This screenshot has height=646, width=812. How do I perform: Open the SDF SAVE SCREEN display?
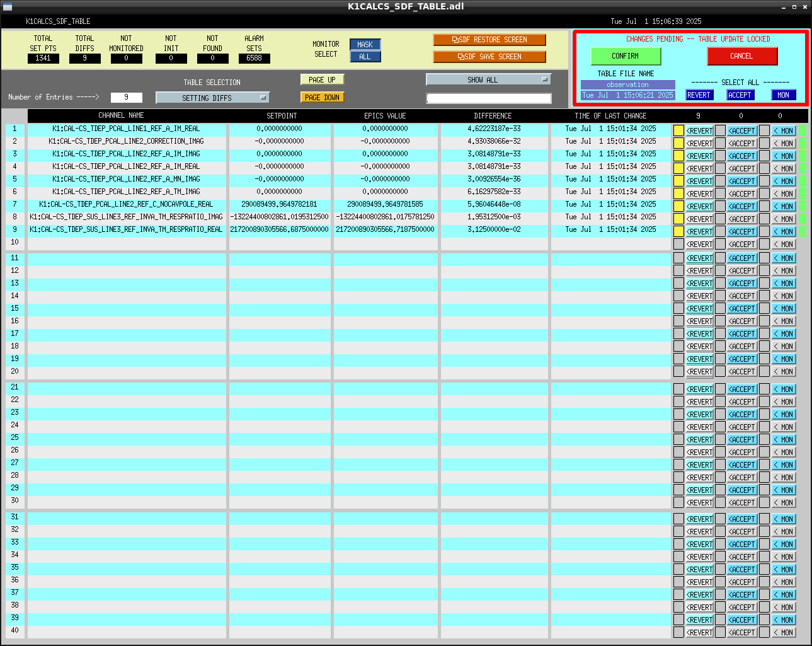pyautogui.click(x=489, y=57)
